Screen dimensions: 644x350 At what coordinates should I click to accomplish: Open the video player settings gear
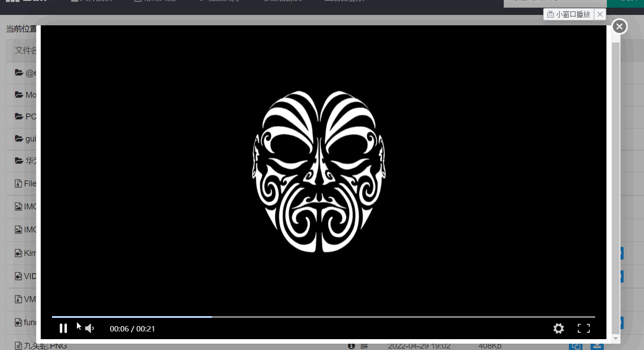pos(558,329)
